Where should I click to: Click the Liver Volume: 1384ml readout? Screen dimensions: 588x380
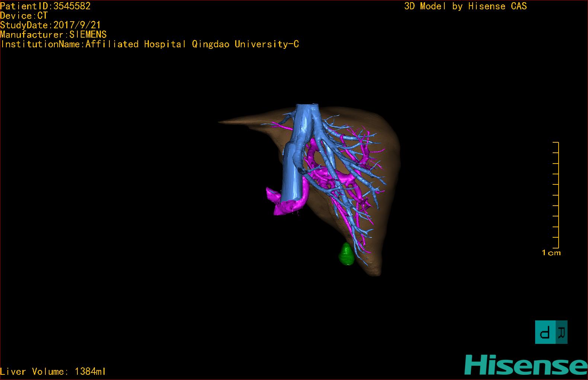coord(53,371)
